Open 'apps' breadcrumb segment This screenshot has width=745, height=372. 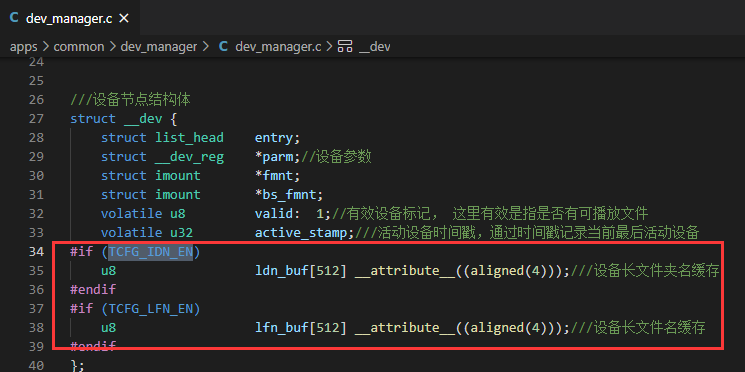[24, 47]
